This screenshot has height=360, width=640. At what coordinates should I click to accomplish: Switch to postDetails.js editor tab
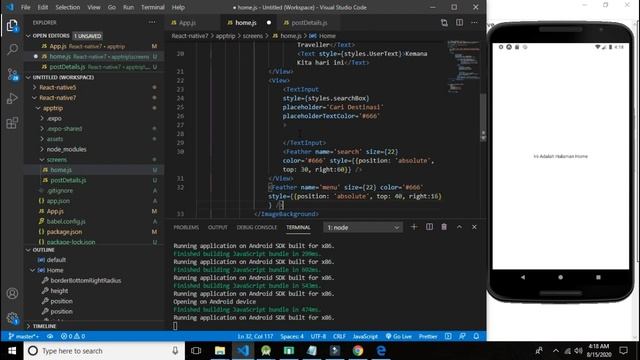[x=309, y=23]
